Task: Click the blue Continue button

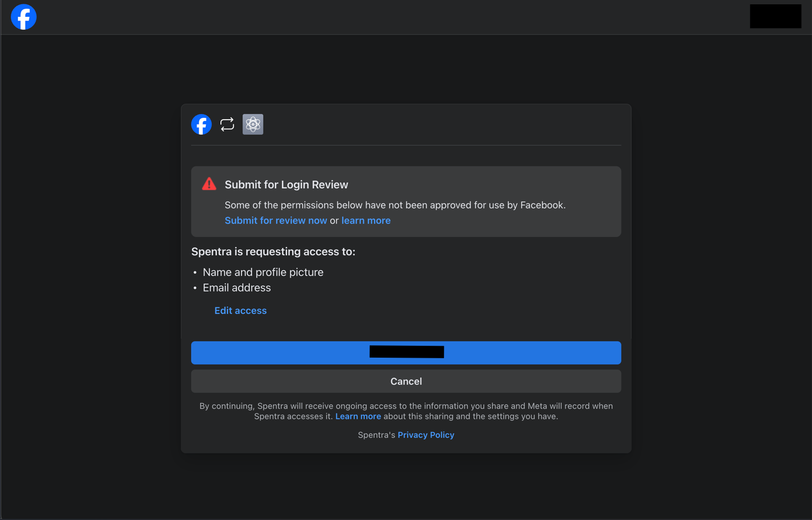Action: [406, 353]
